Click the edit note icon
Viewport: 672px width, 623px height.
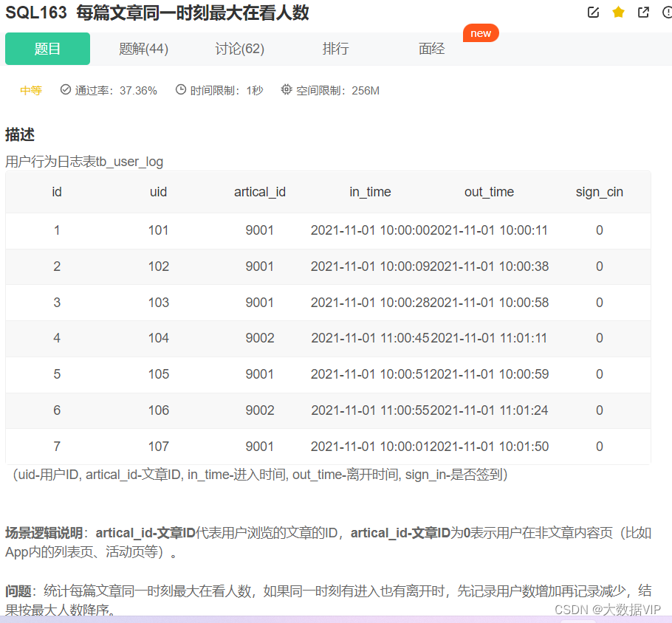[593, 12]
